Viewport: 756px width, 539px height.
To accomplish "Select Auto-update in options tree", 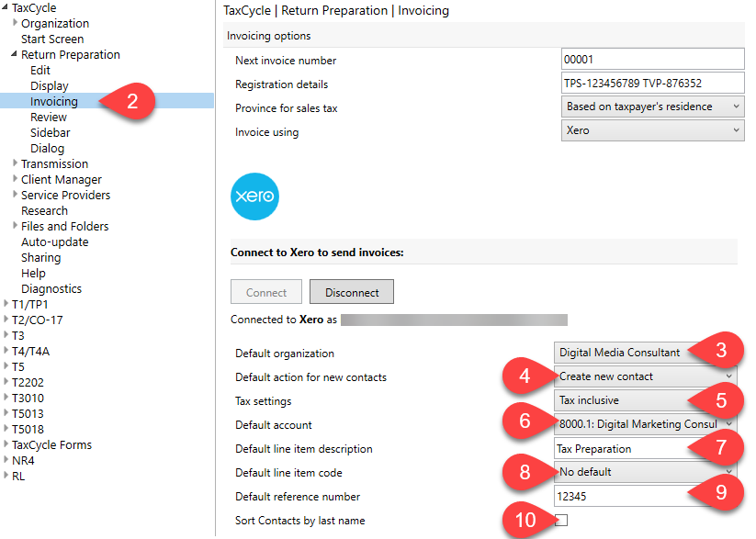I will 54,242.
